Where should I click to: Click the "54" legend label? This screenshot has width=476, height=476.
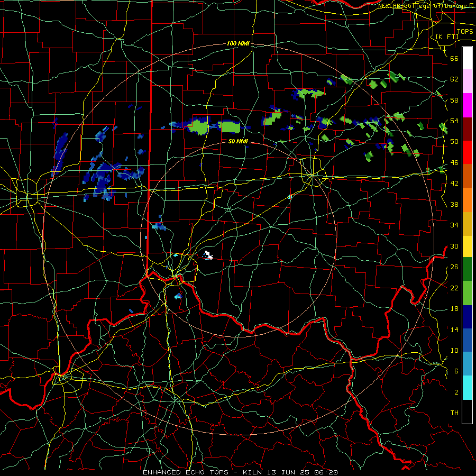coord(454,121)
